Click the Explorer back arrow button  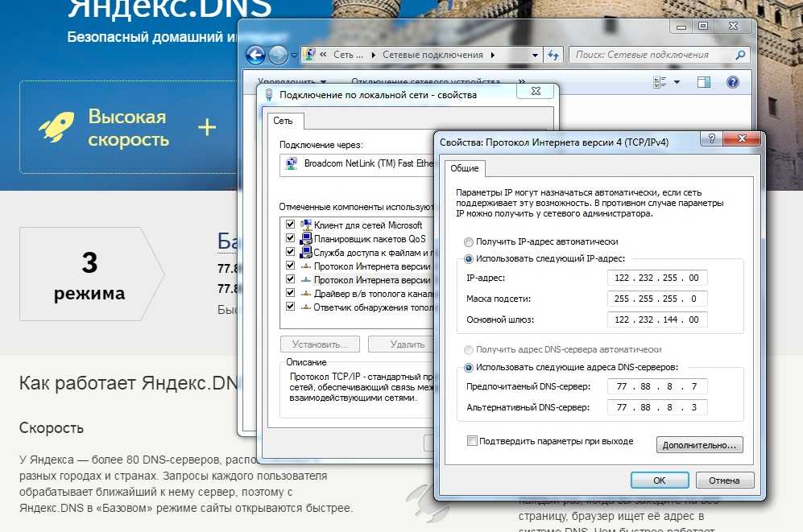coord(255,55)
